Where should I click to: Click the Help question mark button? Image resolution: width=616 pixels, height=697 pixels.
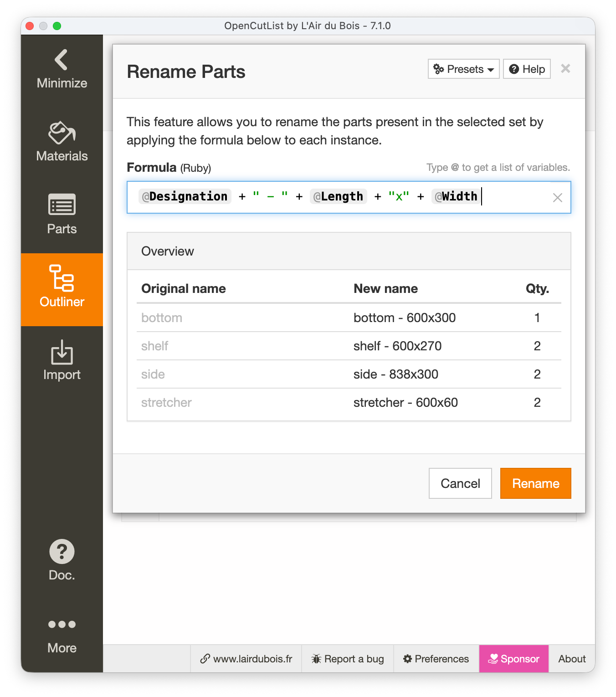527,69
